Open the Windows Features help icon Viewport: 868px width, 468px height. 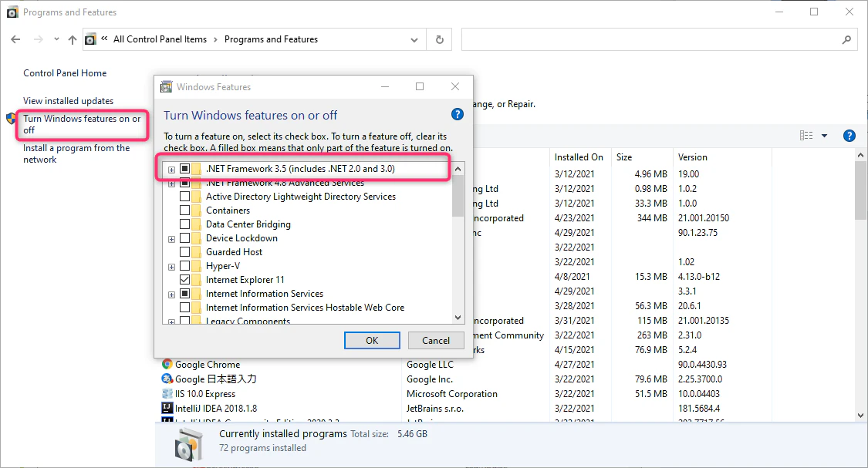458,114
